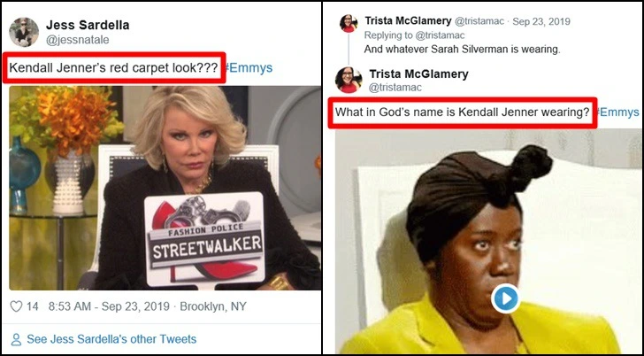
Task: Click the Sarah Silverman reply text
Action: tap(462, 50)
